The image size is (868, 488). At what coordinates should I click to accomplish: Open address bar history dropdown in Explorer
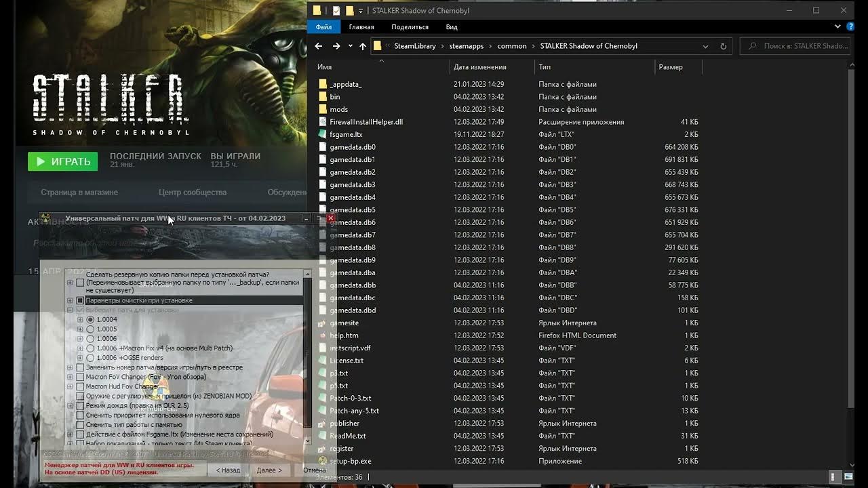click(x=705, y=46)
